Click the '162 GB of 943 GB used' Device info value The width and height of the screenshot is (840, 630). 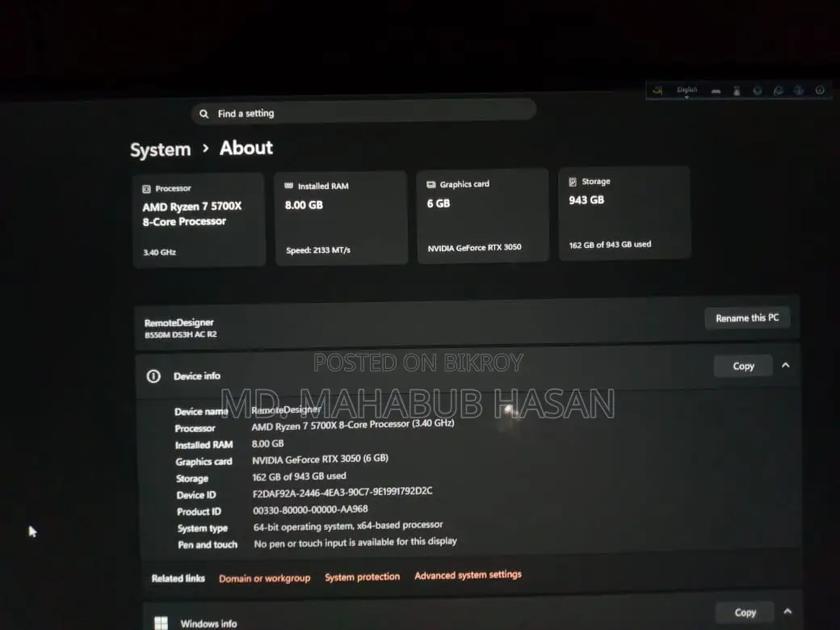pos(299,477)
